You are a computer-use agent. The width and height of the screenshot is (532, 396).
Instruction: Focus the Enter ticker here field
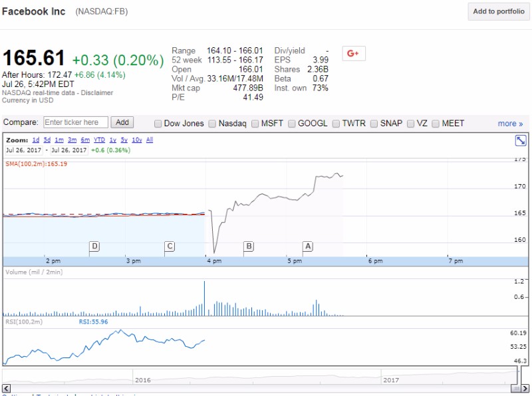pos(76,122)
